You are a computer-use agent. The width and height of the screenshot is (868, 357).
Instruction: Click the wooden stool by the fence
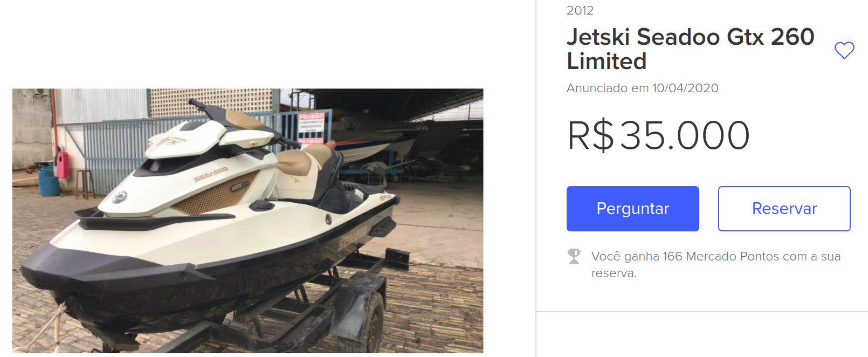[85, 184]
